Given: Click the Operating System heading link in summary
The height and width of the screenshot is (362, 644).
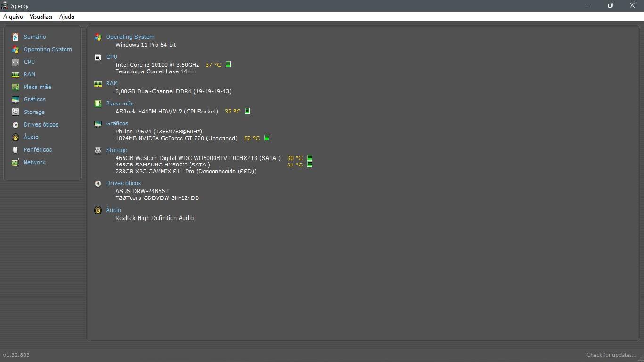Looking at the screenshot, I should pos(130,37).
